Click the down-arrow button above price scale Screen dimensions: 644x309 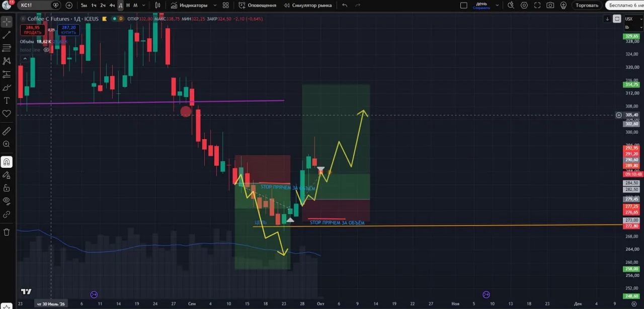[x=608, y=19]
